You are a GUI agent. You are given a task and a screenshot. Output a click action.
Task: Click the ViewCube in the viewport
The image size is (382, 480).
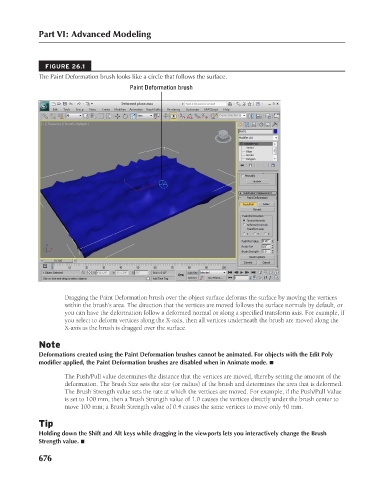coord(223,136)
